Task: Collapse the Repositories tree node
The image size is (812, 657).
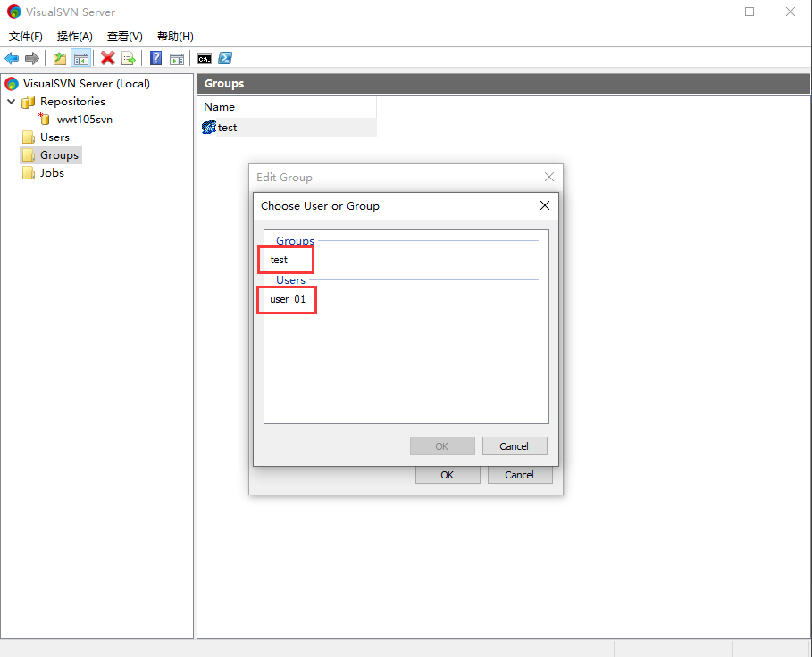Action: (x=11, y=102)
